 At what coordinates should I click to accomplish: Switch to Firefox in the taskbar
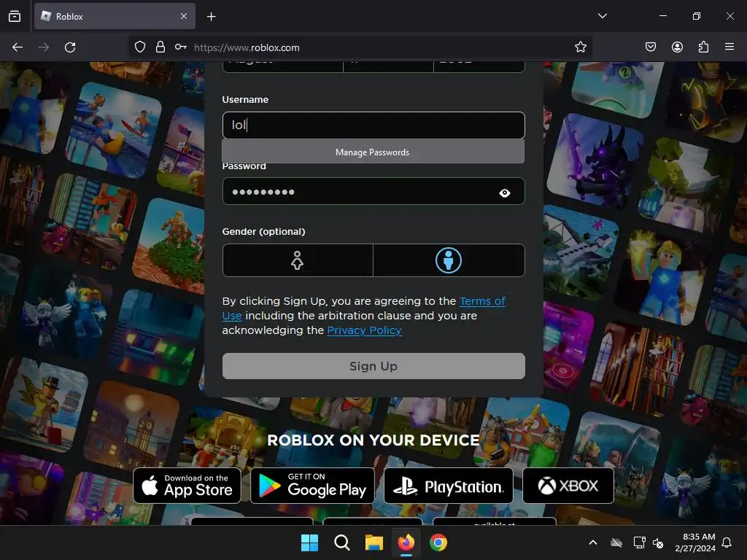click(406, 542)
